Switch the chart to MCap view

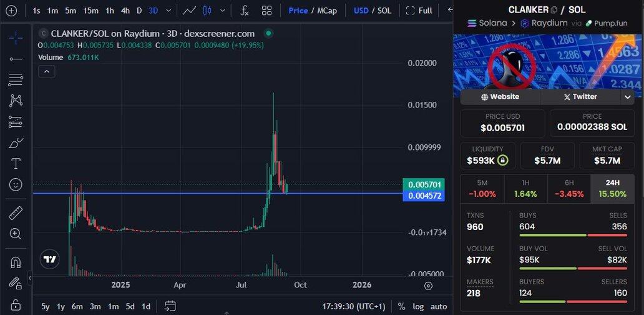[327, 10]
